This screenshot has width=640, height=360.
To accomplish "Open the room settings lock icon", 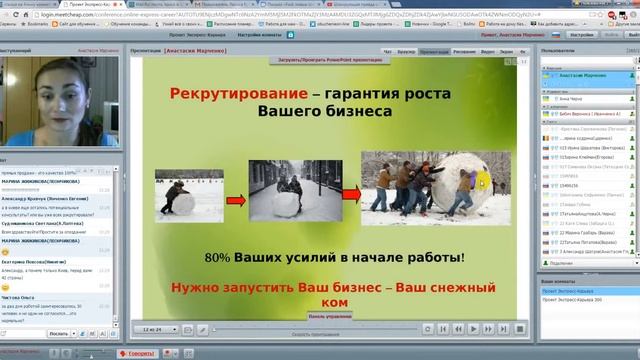I will point(290,35).
